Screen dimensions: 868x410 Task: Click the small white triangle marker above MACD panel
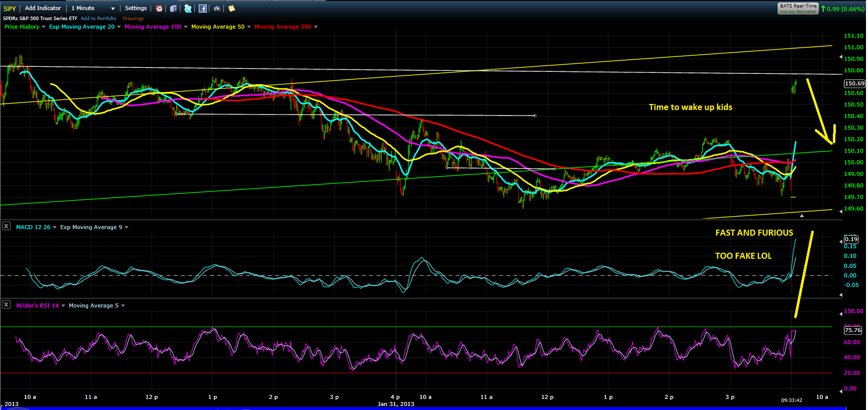click(x=802, y=216)
